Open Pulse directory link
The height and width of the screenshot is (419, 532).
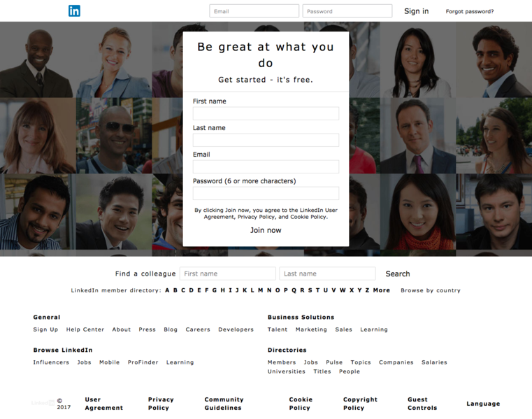pyautogui.click(x=334, y=362)
